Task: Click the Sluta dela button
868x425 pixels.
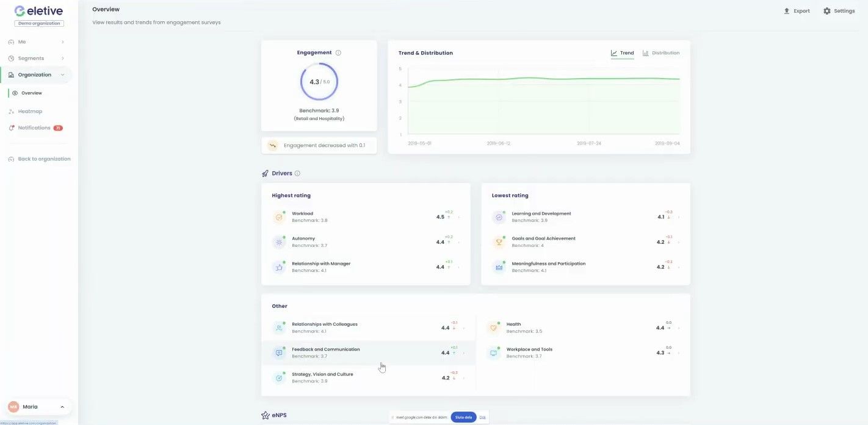Action: 464,417
